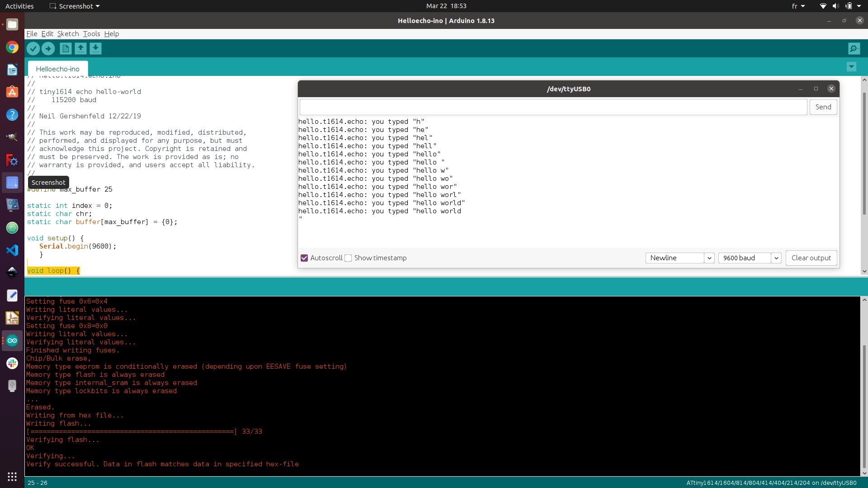This screenshot has height=488, width=868.
Task: Click the Clear output button
Action: [811, 258]
